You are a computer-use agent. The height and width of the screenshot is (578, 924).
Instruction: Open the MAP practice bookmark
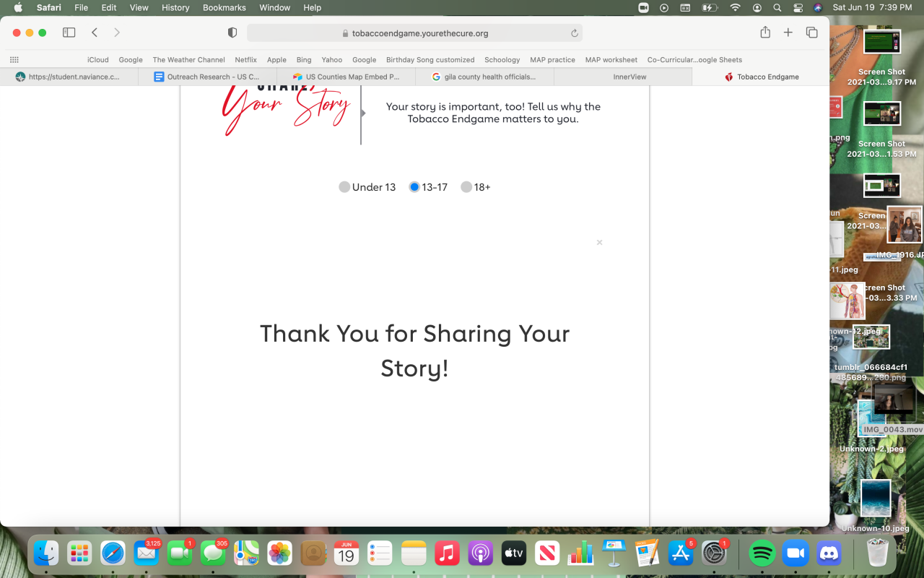pos(553,60)
